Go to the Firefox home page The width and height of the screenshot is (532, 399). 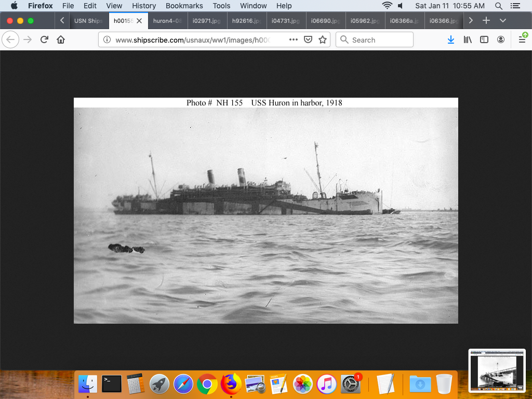tap(61, 40)
